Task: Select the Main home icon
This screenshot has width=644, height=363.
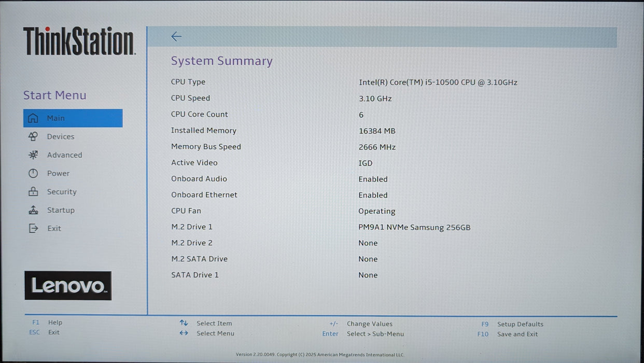Action: pos(33,118)
